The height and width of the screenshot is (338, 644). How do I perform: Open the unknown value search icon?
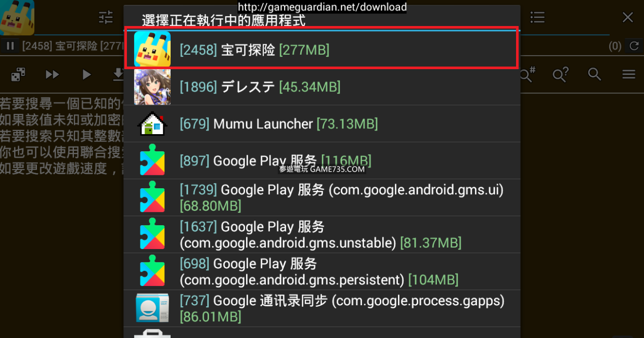point(561,75)
